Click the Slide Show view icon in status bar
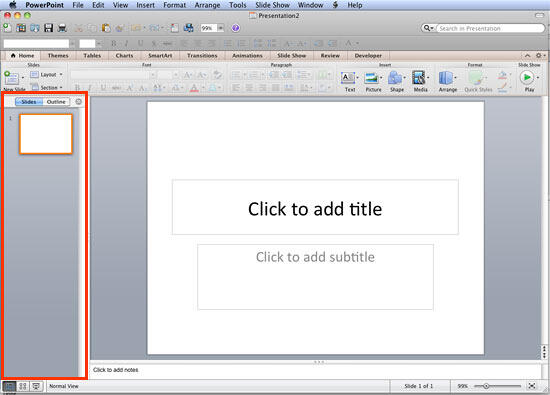 pyautogui.click(x=36, y=386)
